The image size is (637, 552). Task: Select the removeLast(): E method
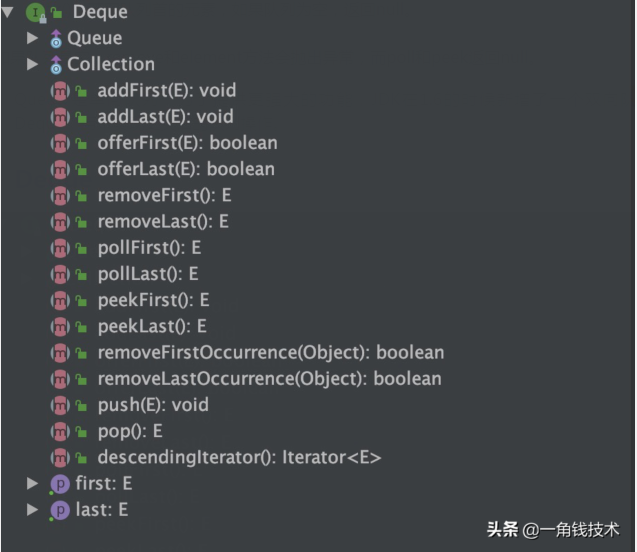163,222
